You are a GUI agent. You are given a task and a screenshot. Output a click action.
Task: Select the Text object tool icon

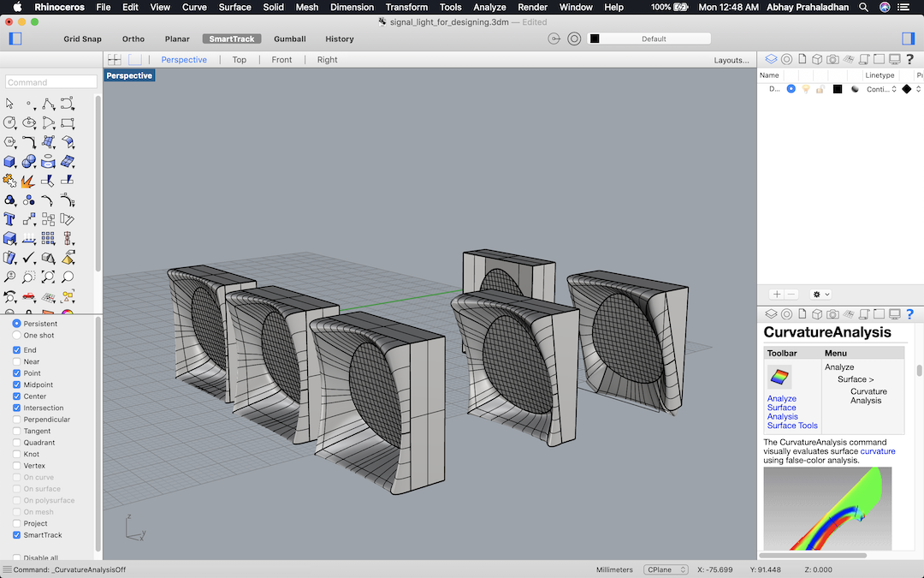click(10, 219)
